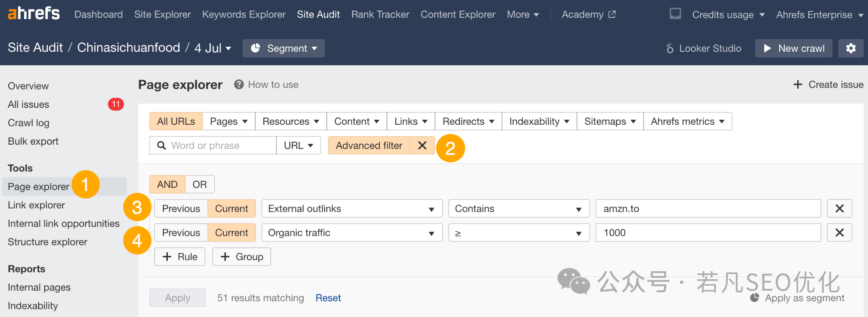Image resolution: width=868 pixels, height=317 pixels.
Task: Remove the Organic traffic filter rule
Action: click(840, 233)
